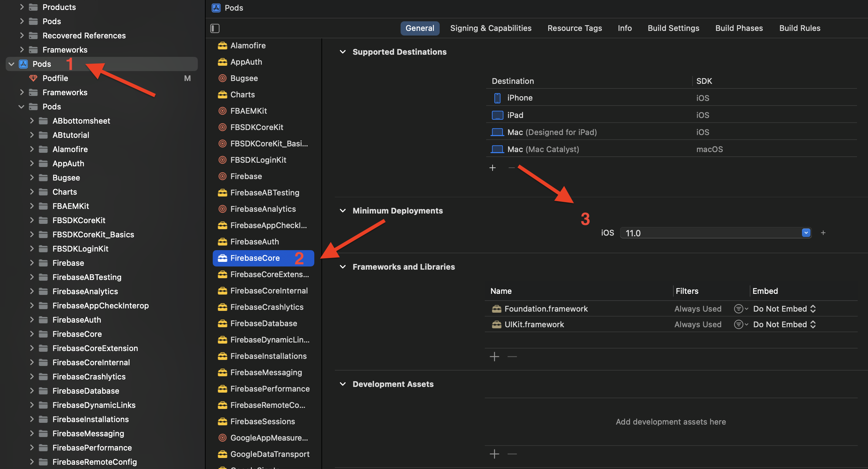Add a development asset

(494, 454)
